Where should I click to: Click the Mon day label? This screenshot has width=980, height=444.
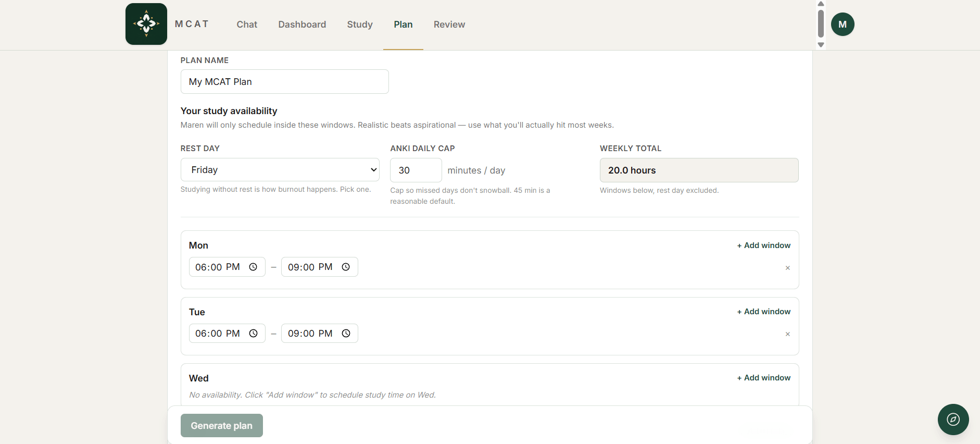198,245
